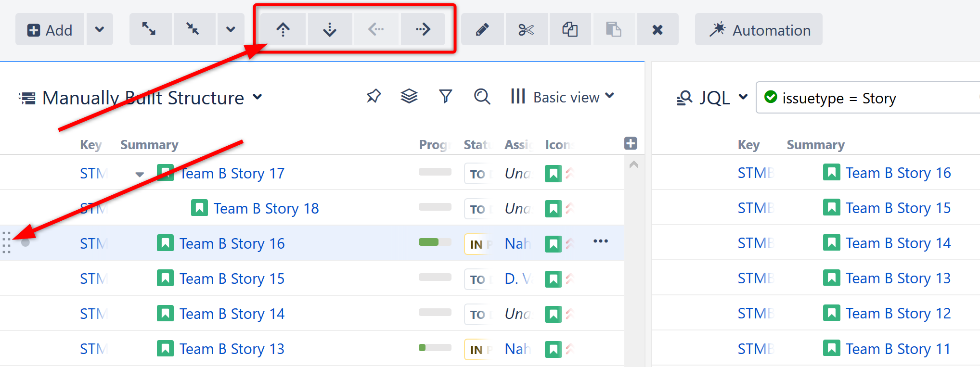Cut item with scissors icon
The height and width of the screenshot is (367, 980).
tap(526, 30)
